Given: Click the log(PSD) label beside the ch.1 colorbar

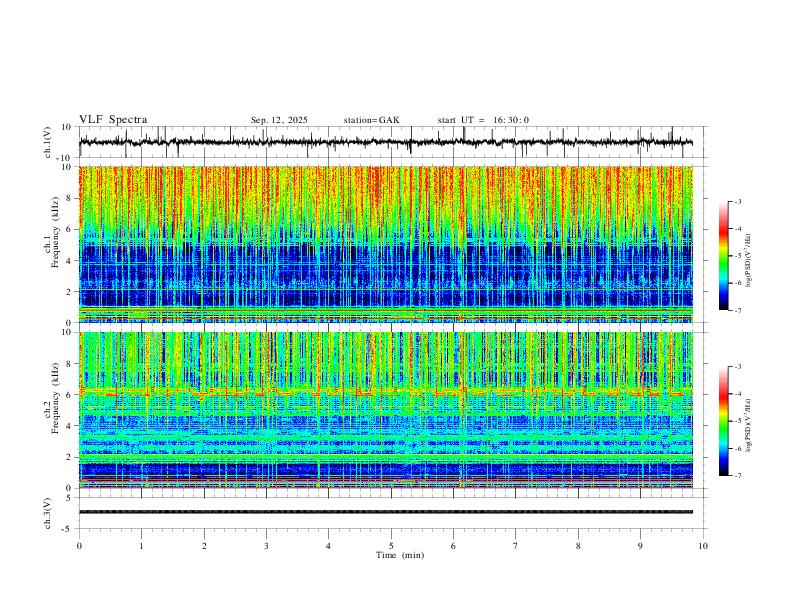Looking at the screenshot, I should tap(749, 261).
